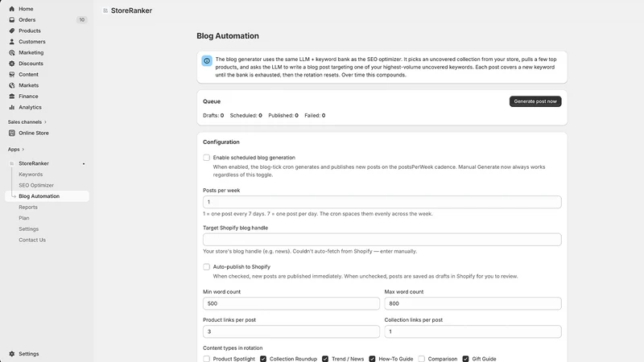Click the Settings gear icon
The image size is (644, 362).
(12, 354)
